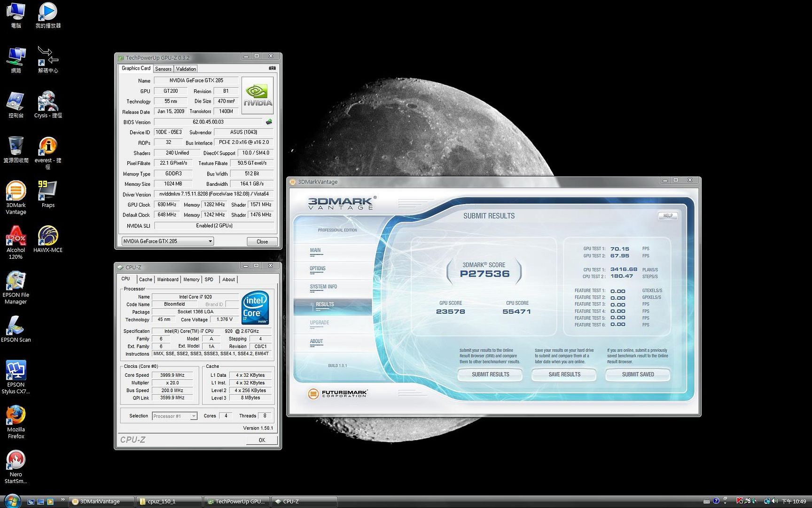The image size is (812, 508).
Task: Open the SPD tab in CPU-Z
Action: click(x=209, y=279)
